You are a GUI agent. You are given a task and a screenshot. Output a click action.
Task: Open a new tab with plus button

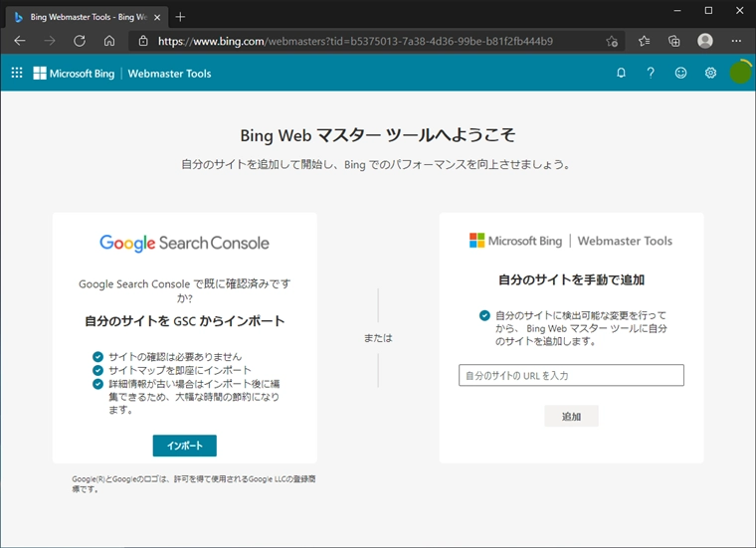coord(180,17)
